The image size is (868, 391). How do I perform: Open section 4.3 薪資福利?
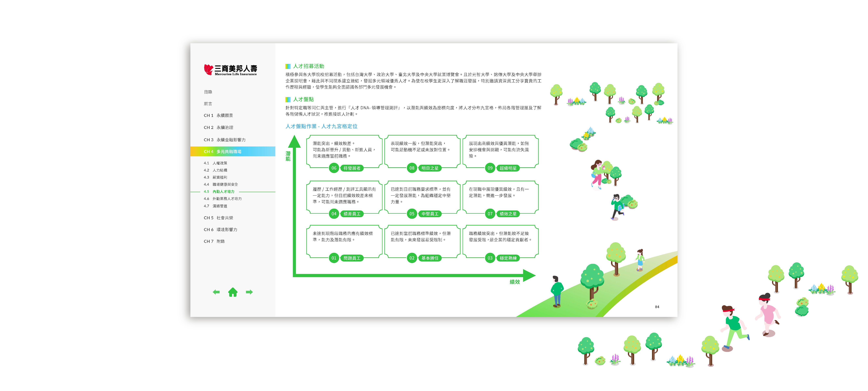pyautogui.click(x=215, y=177)
